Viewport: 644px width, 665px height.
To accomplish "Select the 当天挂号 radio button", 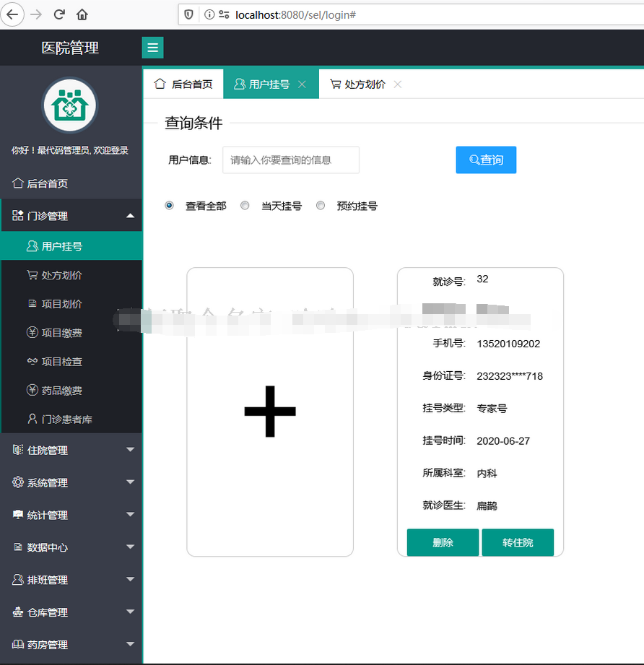I will coord(245,206).
